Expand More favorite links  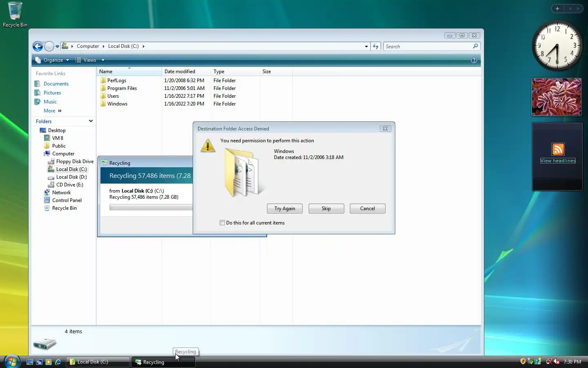52,111
